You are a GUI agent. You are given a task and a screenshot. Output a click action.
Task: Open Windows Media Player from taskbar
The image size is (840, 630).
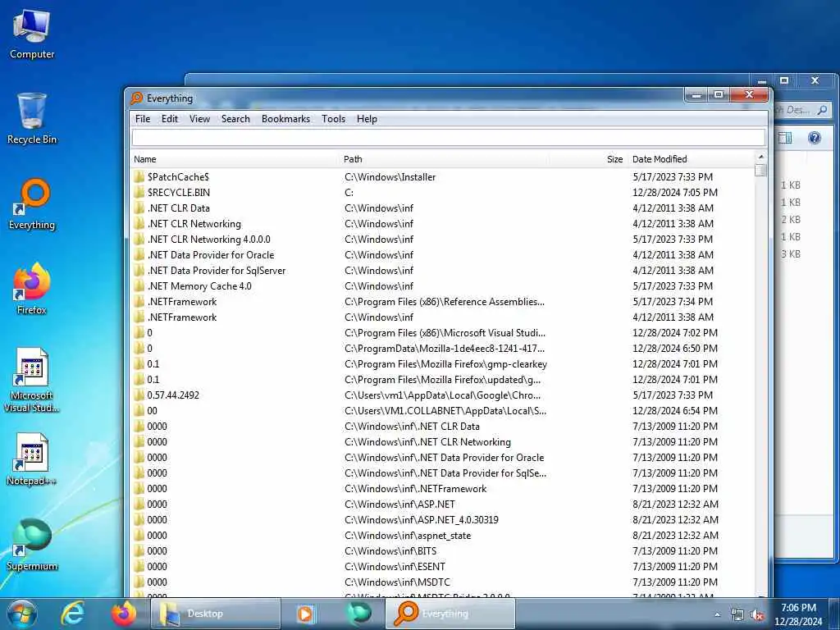(305, 614)
